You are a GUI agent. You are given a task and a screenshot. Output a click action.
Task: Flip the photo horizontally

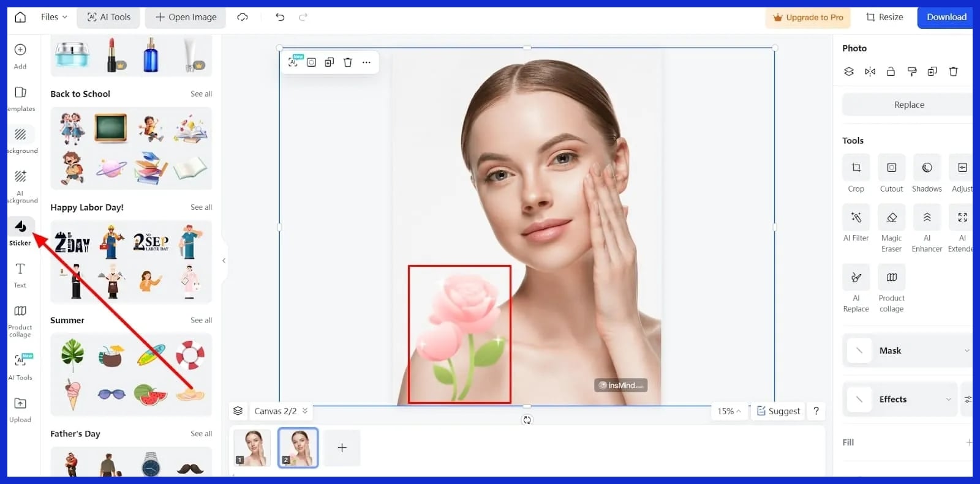point(870,72)
